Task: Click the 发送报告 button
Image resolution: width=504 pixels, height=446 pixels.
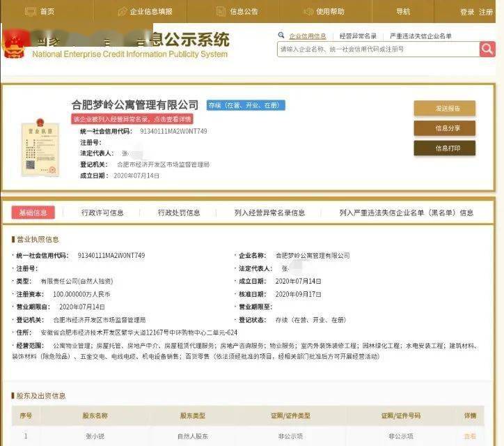Action: [445, 108]
